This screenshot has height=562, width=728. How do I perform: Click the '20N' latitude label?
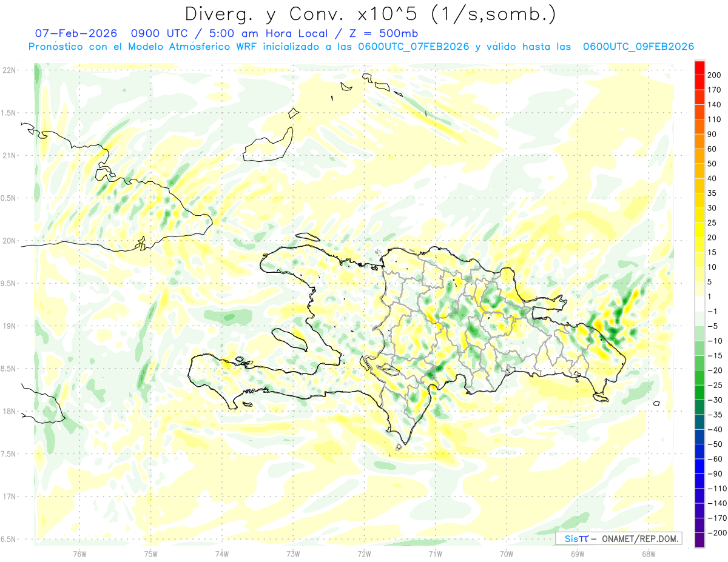click(9, 241)
